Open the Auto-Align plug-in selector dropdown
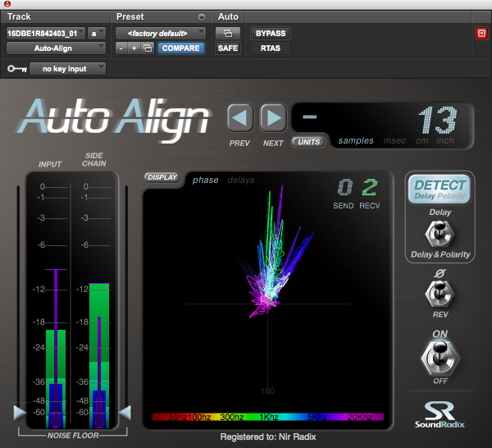Viewport: 492px width, 448px height. (x=56, y=48)
